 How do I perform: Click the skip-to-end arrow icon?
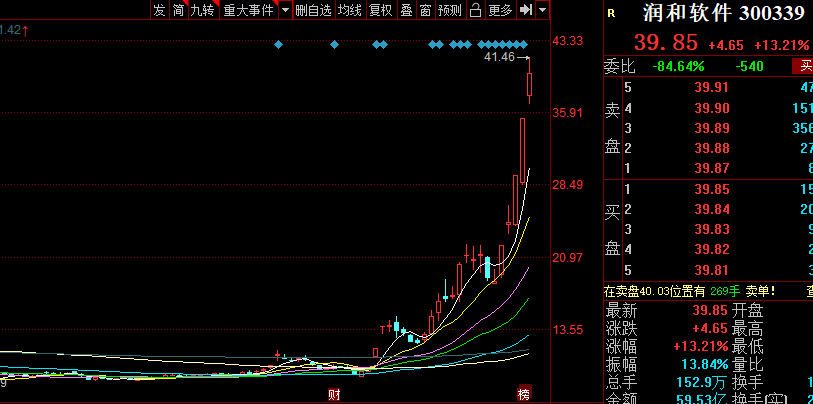(x=525, y=10)
